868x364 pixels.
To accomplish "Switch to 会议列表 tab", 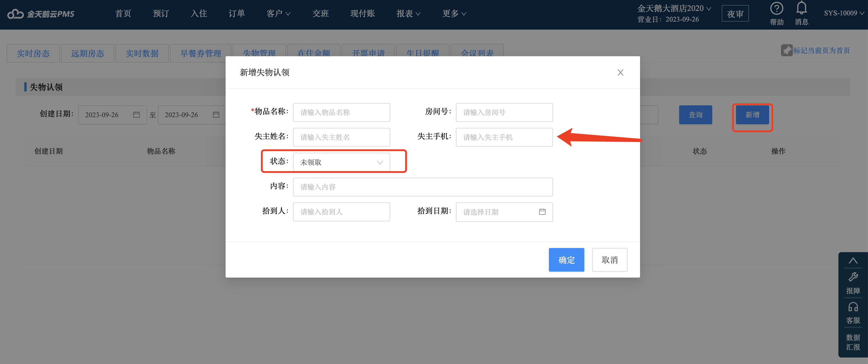I will [477, 51].
